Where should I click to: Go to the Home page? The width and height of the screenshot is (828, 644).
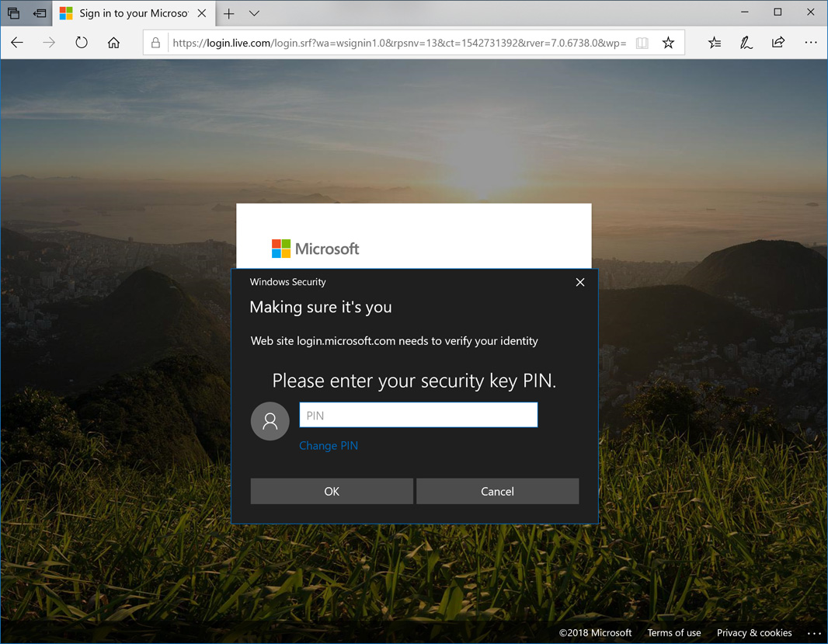pyautogui.click(x=113, y=43)
